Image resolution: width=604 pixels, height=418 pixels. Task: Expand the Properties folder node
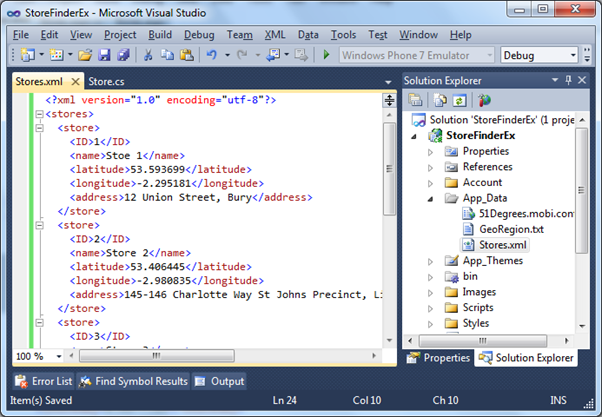[430, 152]
